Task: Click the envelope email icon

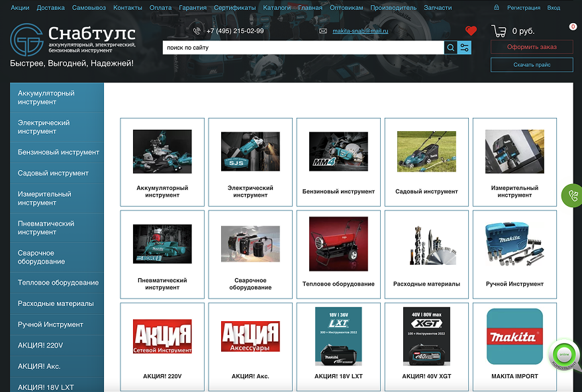Action: click(323, 31)
